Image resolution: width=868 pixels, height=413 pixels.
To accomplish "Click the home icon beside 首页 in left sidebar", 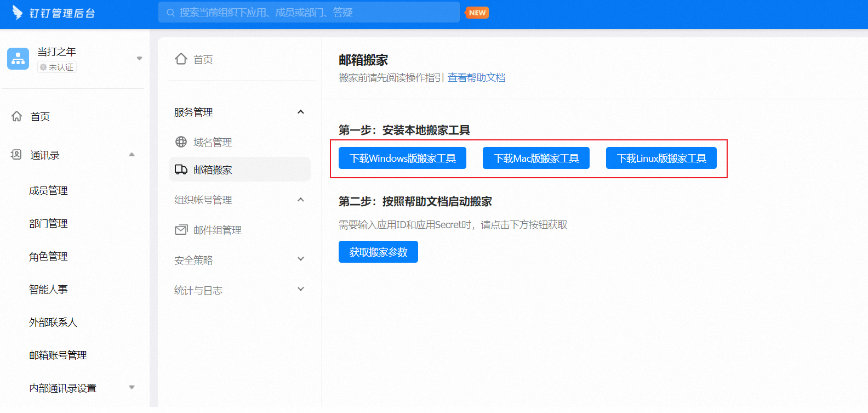I will 17,116.
